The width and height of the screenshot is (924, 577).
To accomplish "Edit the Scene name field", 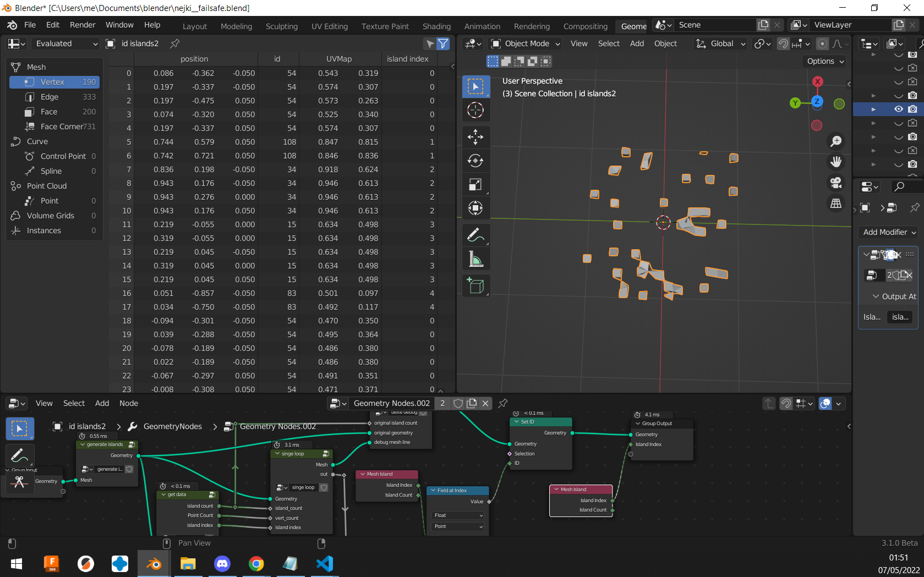I will [715, 25].
